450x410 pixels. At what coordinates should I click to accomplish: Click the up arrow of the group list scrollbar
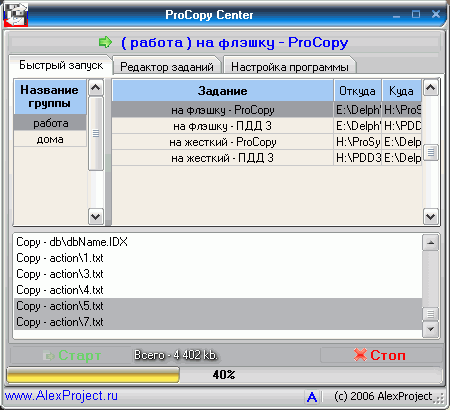(x=96, y=88)
